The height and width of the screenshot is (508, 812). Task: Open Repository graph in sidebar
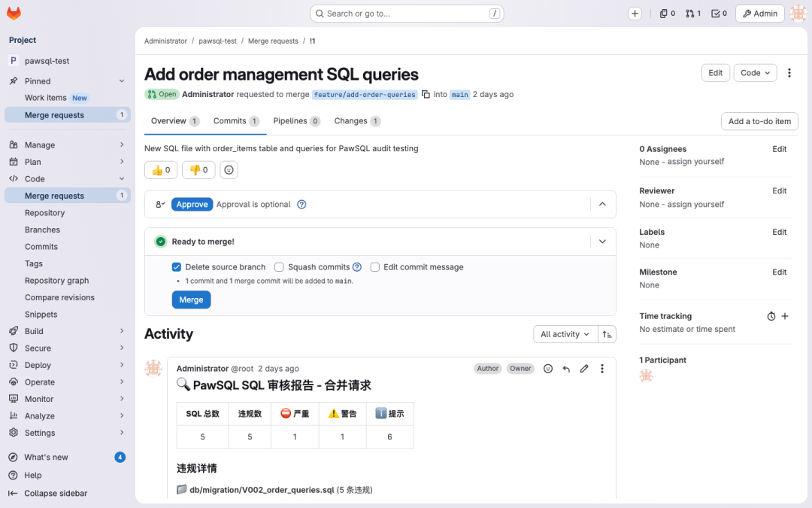68,281
